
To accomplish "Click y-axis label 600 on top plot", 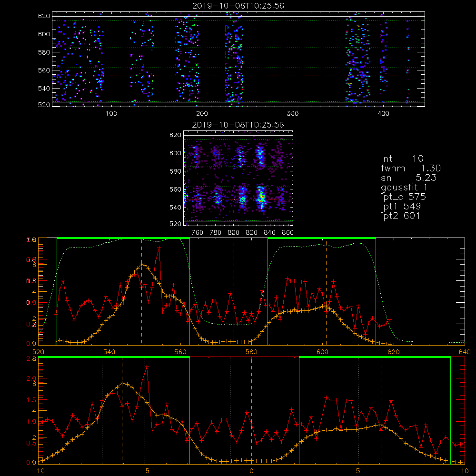I will (44, 34).
